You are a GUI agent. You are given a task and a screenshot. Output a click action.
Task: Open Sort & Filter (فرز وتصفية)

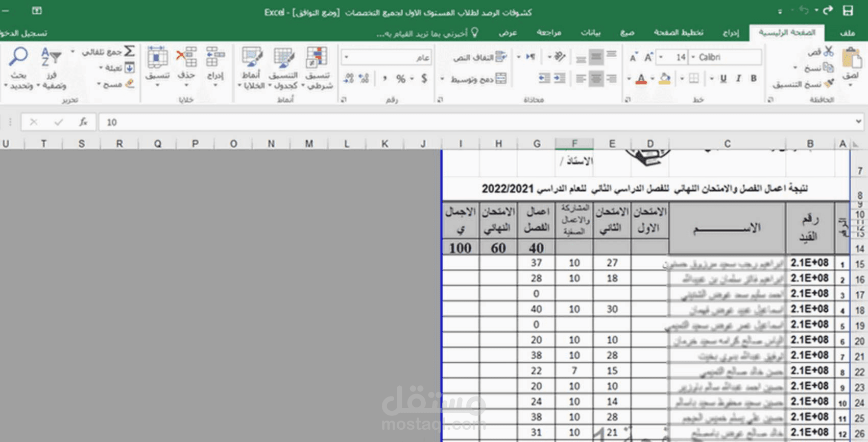pyautogui.click(x=51, y=67)
